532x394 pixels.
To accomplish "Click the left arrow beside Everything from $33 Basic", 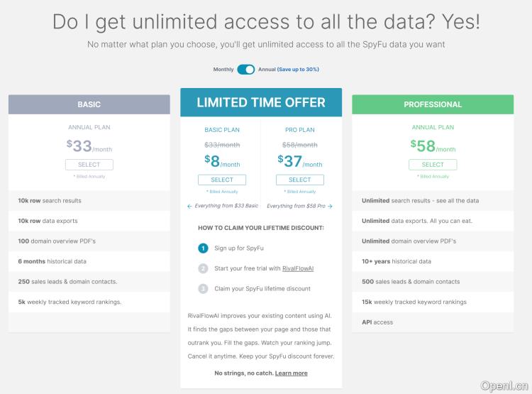I will pyautogui.click(x=189, y=206).
